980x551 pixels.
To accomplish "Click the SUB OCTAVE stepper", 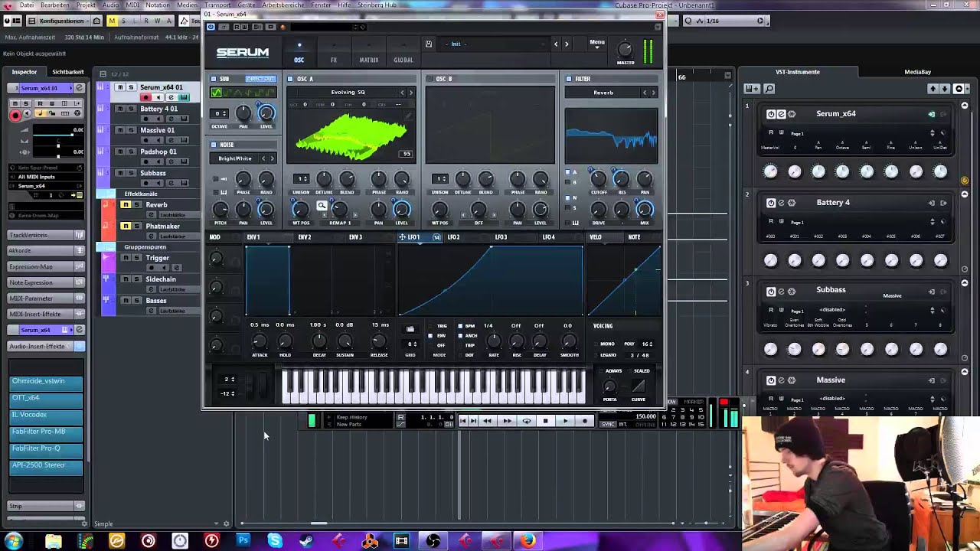I will click(x=220, y=113).
